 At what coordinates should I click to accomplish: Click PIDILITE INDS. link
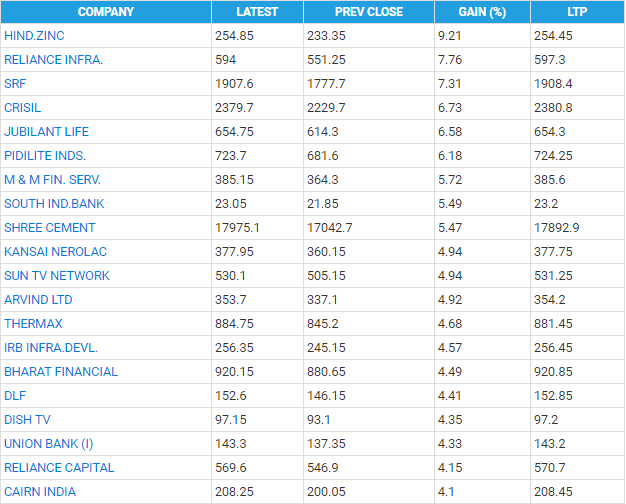coord(45,155)
